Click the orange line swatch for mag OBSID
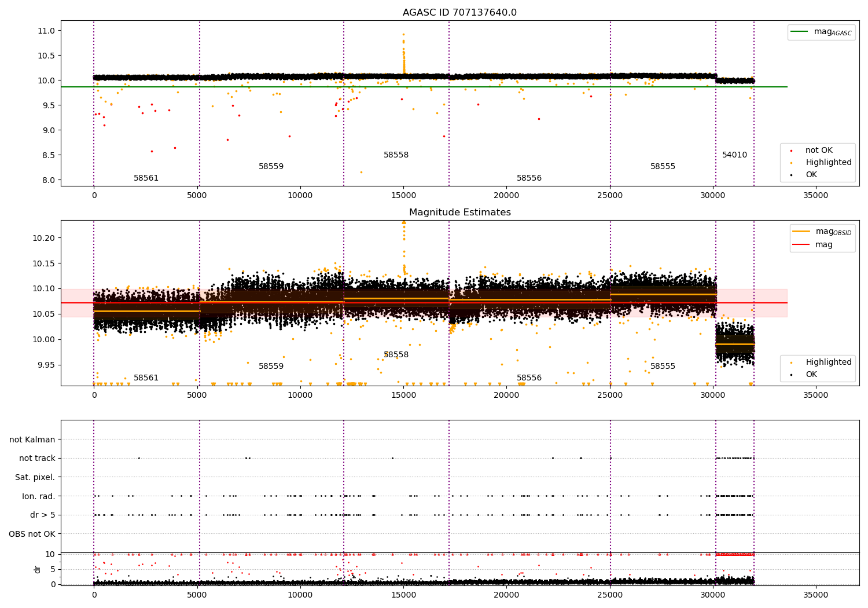 click(801, 232)
